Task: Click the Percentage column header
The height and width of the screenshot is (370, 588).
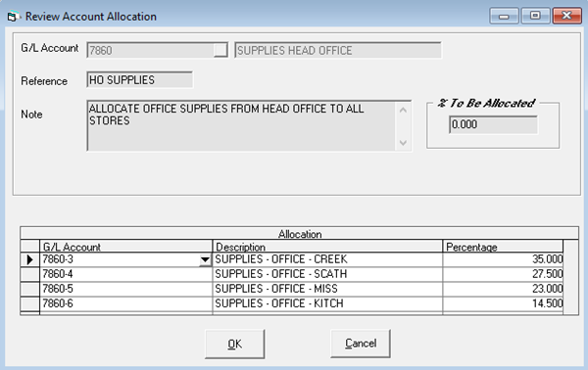Action: click(x=503, y=247)
